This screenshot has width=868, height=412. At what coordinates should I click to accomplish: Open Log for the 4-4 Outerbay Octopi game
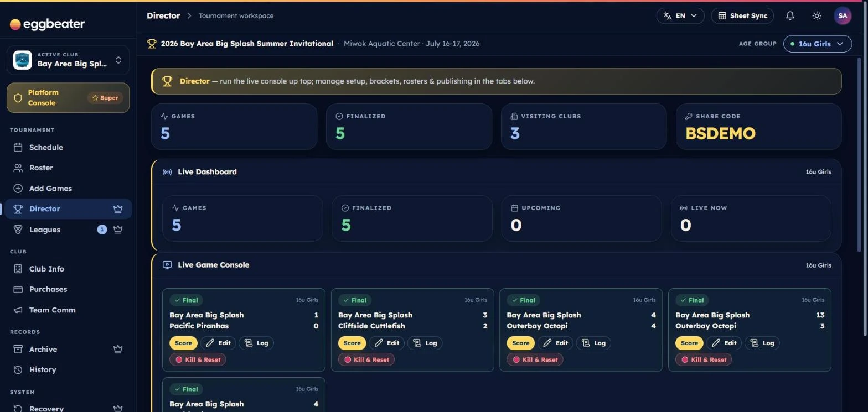(x=594, y=343)
